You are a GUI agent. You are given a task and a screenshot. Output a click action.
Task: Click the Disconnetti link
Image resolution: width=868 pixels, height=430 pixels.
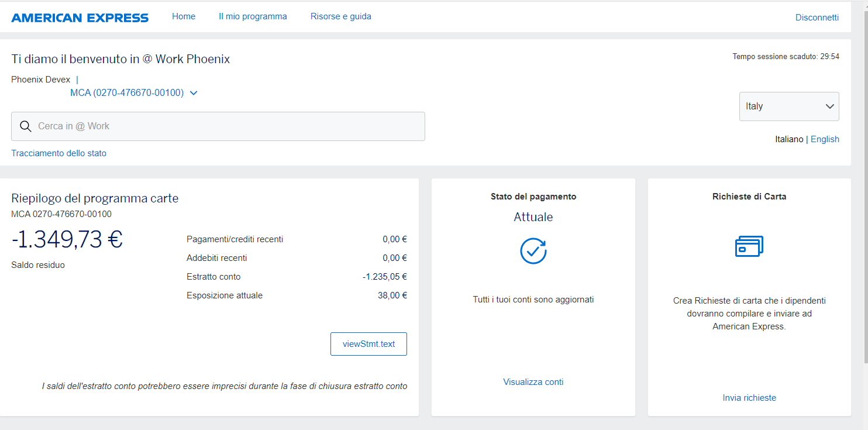coord(817,18)
